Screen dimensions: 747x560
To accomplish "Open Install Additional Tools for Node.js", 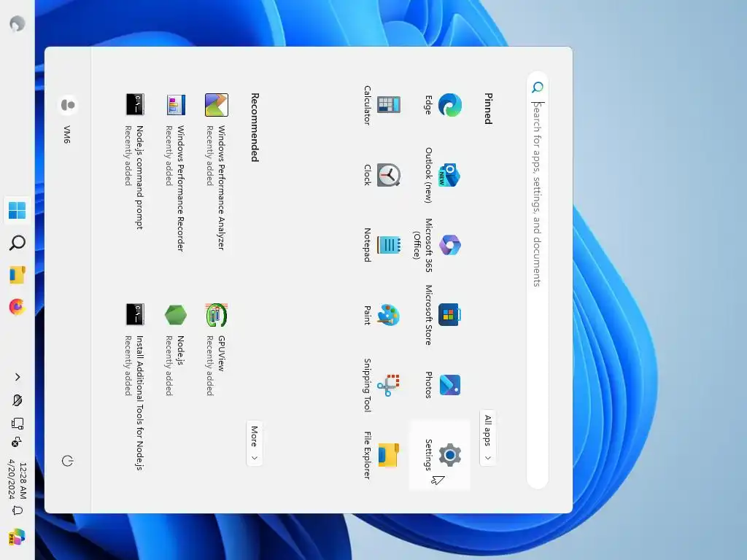I will (135, 386).
